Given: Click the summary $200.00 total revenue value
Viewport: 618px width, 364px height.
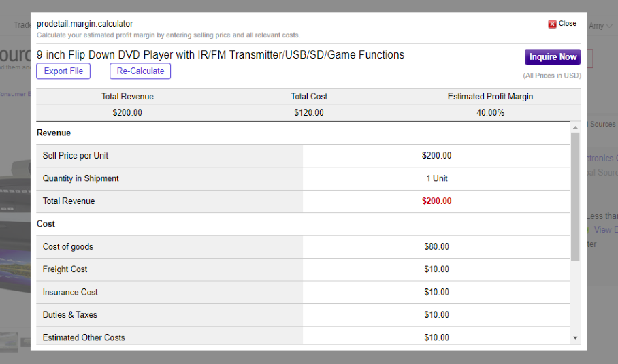Looking at the screenshot, I should click(127, 113).
